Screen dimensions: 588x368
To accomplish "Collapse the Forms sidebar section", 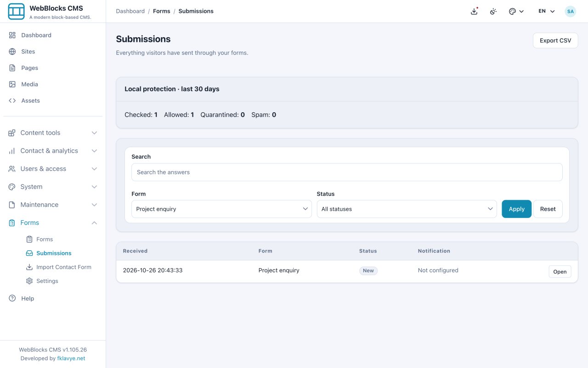I will tap(53, 223).
